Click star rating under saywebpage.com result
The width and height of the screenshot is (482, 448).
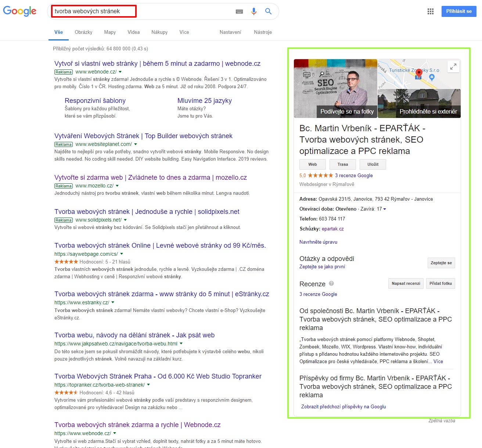66,262
